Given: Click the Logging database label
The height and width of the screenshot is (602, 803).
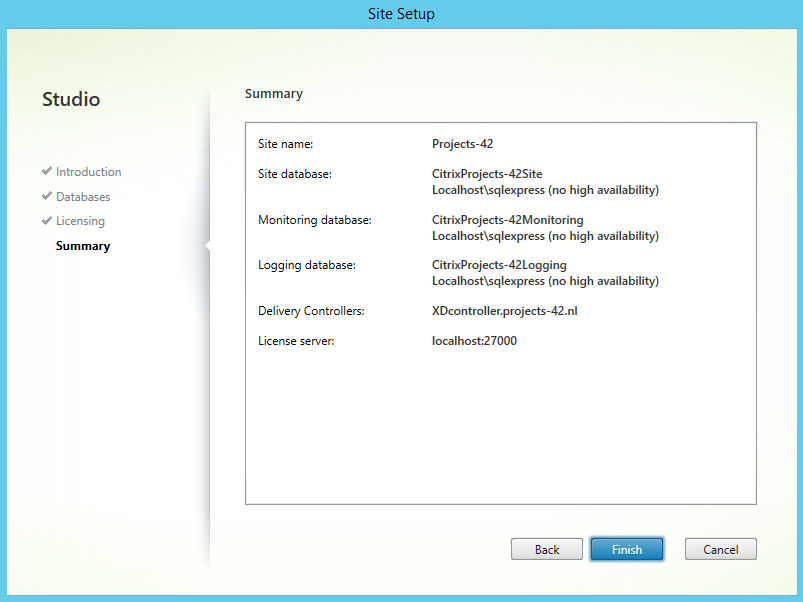Looking at the screenshot, I should coord(307,265).
